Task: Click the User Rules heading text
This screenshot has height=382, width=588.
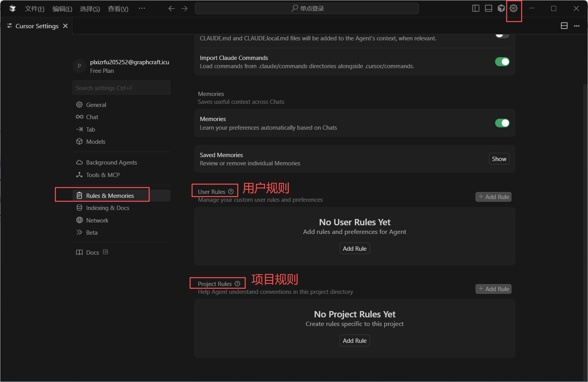Action: (x=212, y=192)
